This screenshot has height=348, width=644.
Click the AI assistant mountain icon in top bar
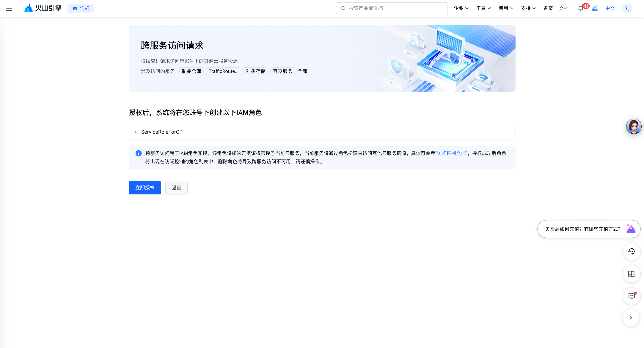(x=595, y=8)
